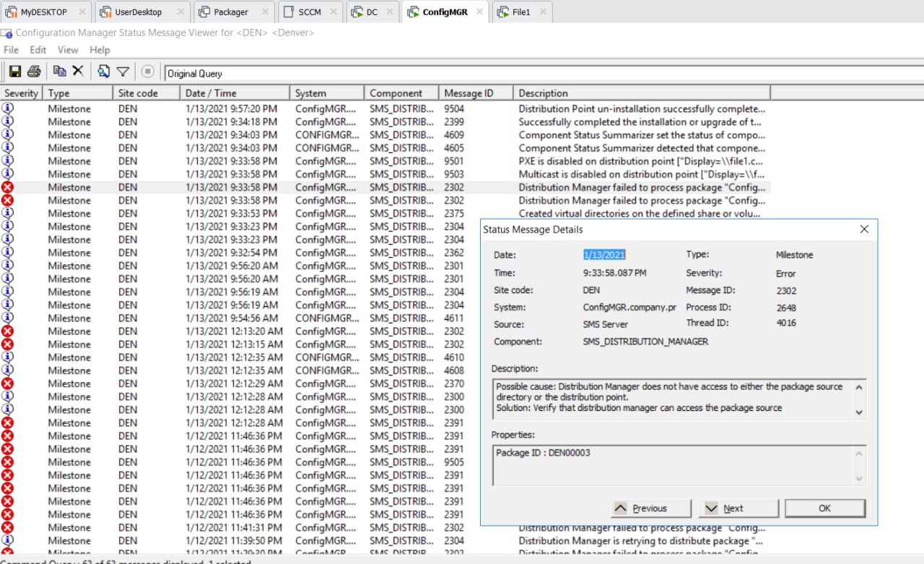
Task: Click the 9:33:58.087 PM time value
Action: pyautogui.click(x=614, y=273)
